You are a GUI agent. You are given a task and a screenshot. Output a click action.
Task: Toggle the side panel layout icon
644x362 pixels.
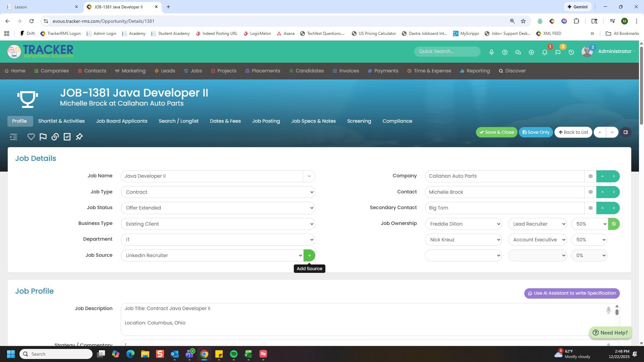[626, 132]
